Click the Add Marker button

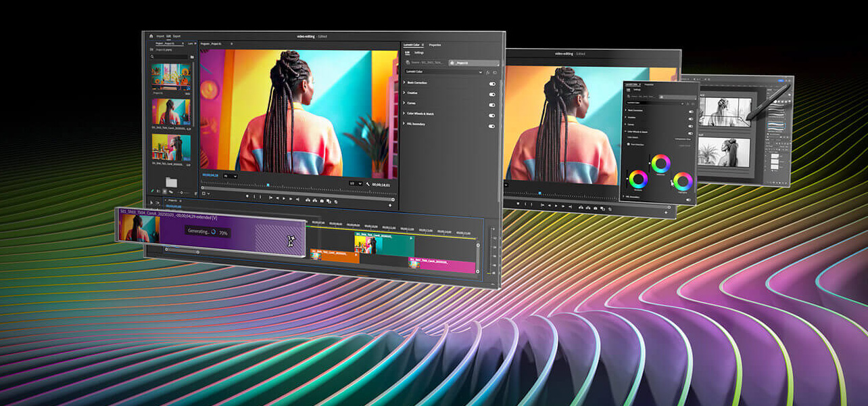point(247,196)
